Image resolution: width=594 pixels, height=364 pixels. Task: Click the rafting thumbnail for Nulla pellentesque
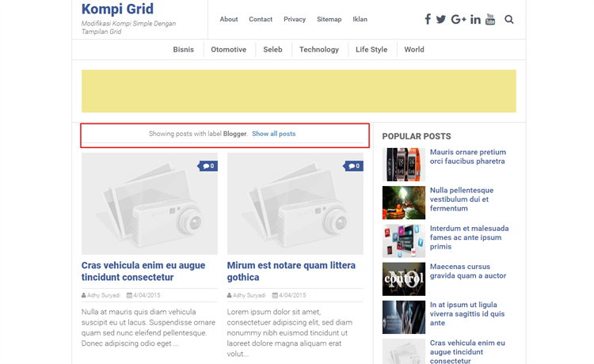tap(404, 203)
